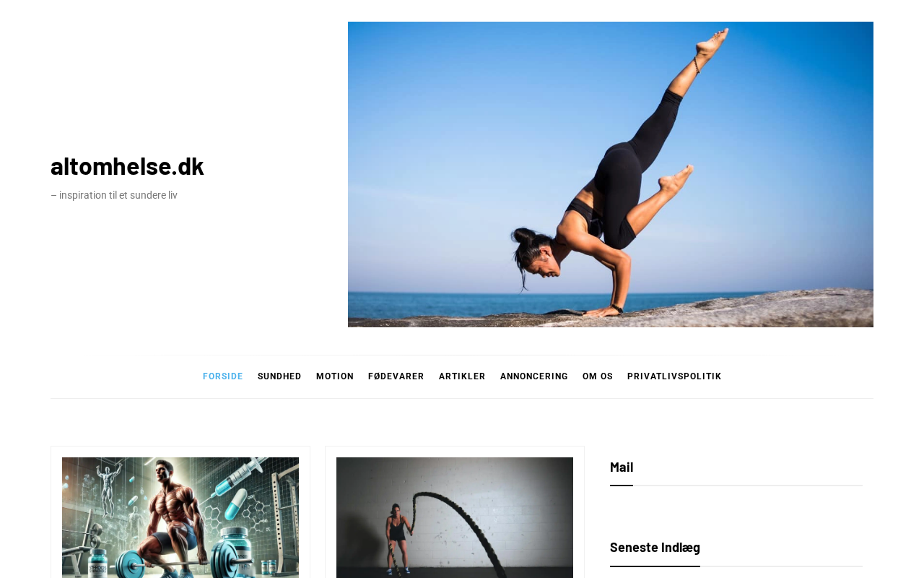Open the bodybuilder weightlifting post thumbnail
Image resolution: width=924 pixels, height=578 pixels.
pos(180,517)
